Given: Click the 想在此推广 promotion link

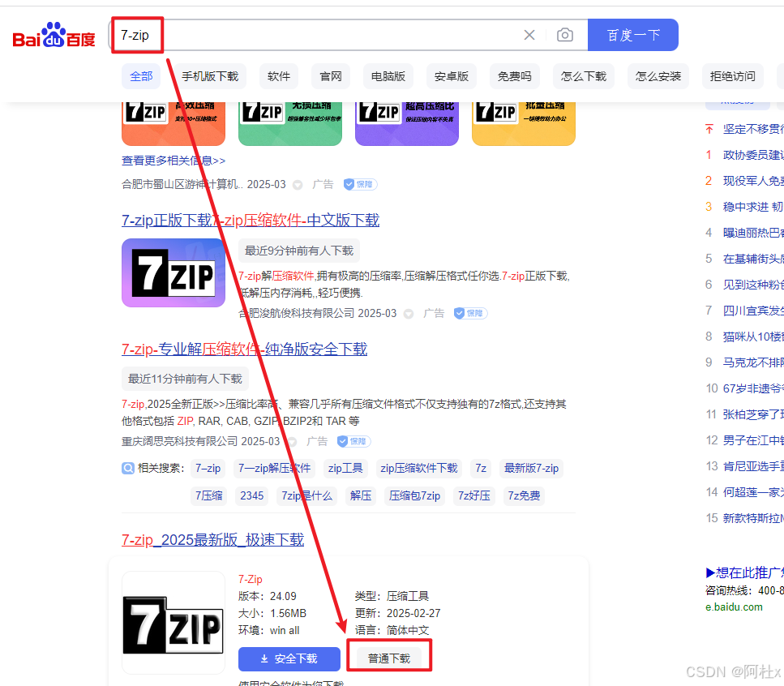Looking at the screenshot, I should (x=744, y=572).
